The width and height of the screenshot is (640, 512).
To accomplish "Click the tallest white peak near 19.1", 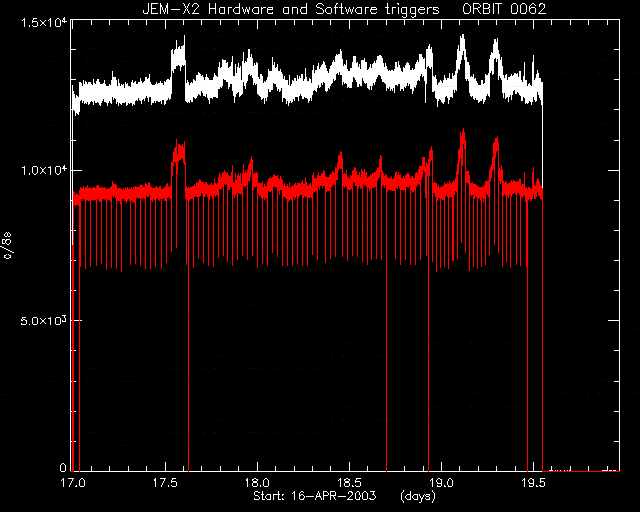I will tap(462, 39).
